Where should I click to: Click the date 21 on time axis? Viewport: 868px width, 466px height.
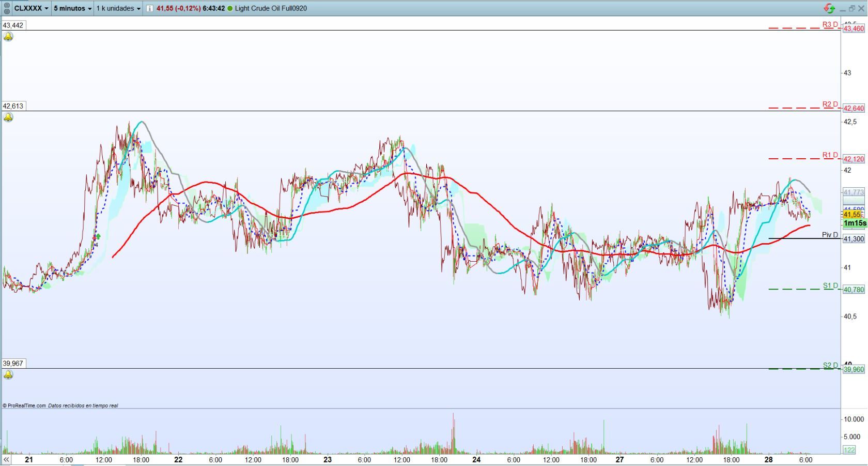click(28, 459)
